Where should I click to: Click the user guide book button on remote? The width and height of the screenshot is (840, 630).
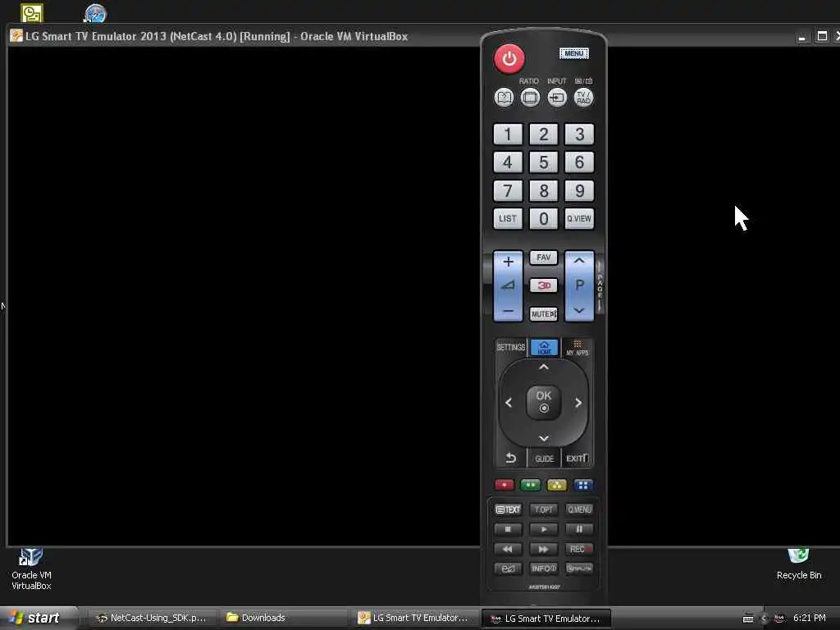click(504, 98)
